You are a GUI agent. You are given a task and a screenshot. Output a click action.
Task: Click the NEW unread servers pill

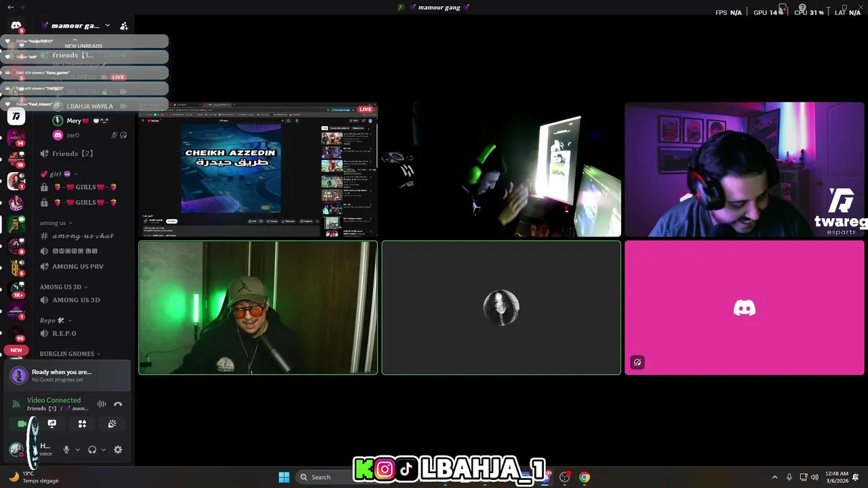tap(16, 350)
